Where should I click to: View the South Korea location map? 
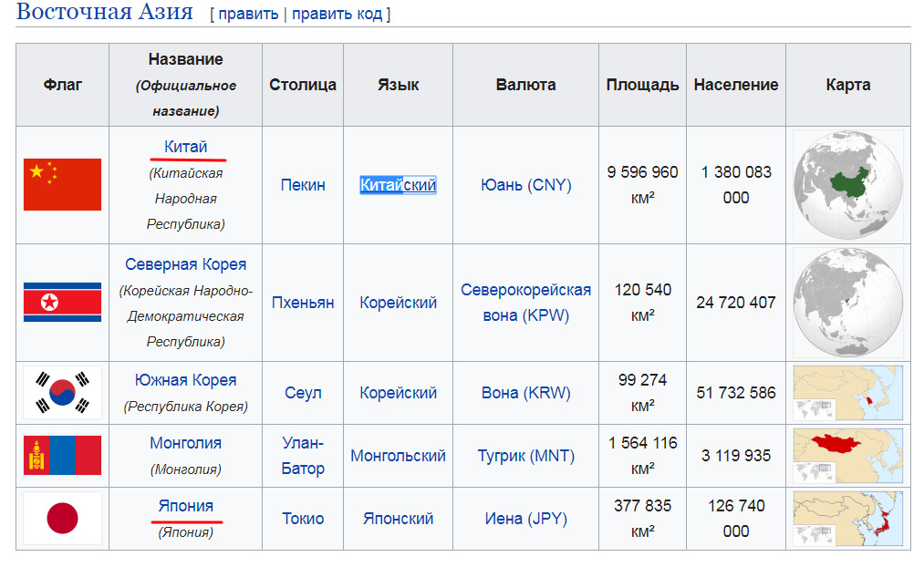coord(847,393)
